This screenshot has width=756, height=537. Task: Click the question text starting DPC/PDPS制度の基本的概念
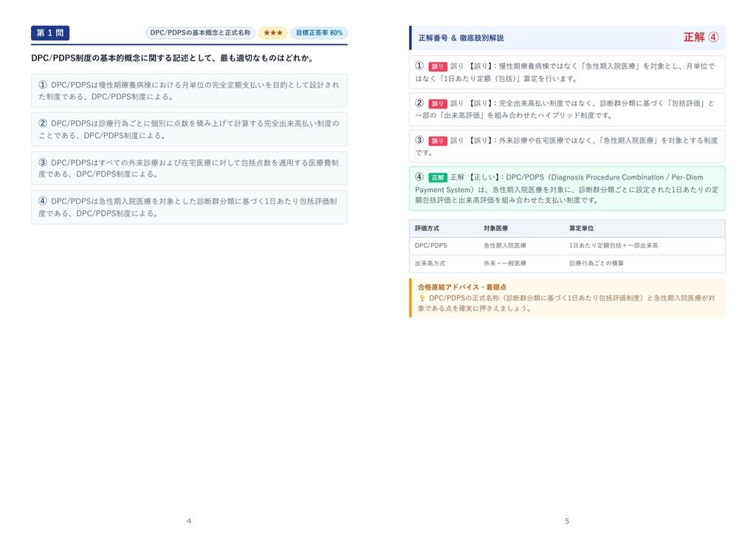click(x=173, y=58)
